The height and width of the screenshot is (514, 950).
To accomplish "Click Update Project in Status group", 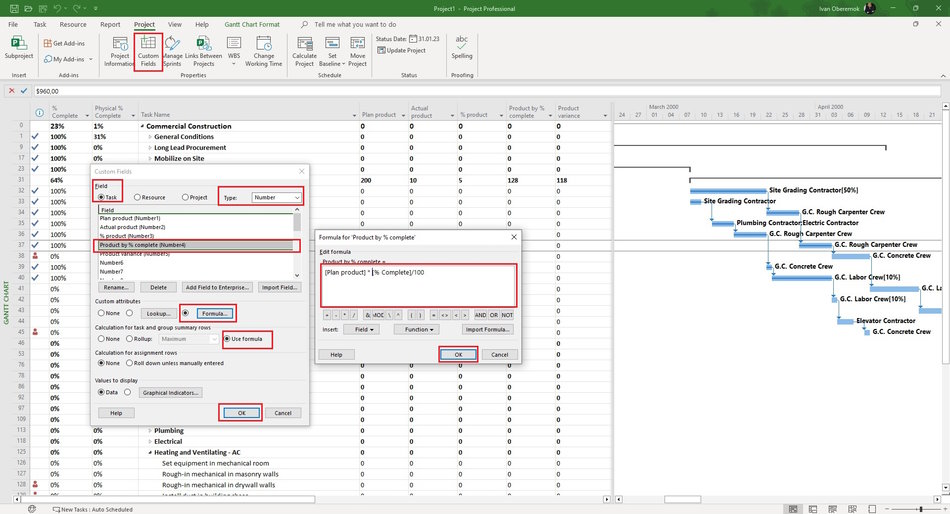I will click(400, 50).
